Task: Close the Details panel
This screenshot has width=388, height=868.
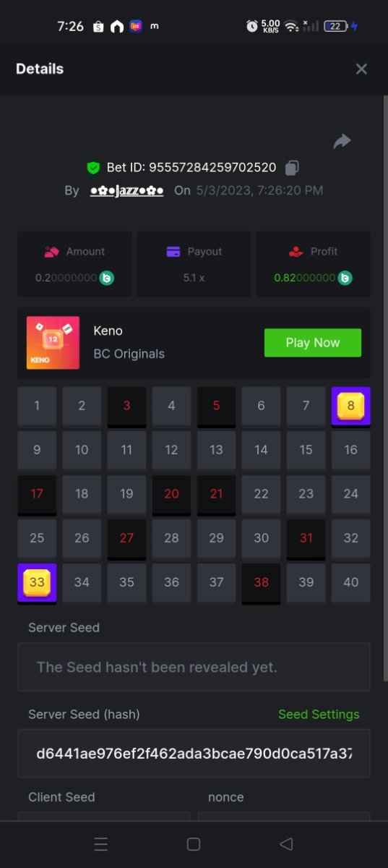Action: [x=361, y=69]
